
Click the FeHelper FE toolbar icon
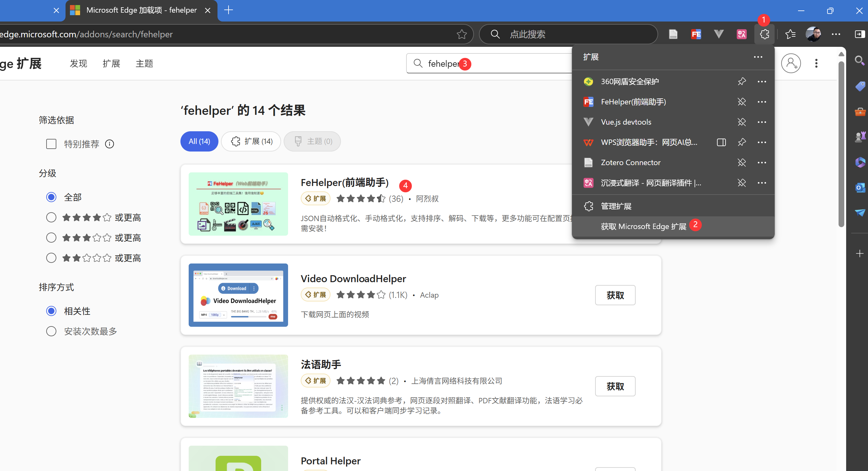coord(696,34)
